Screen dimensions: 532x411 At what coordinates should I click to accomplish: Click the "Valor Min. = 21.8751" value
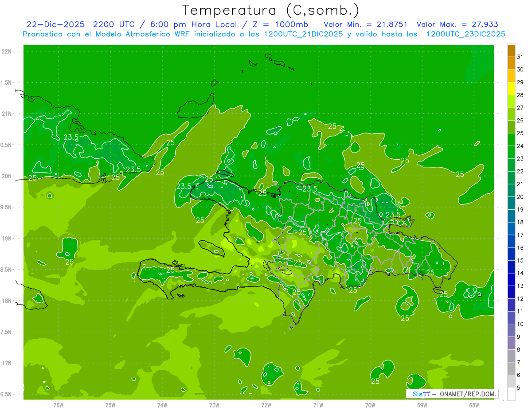point(366,24)
